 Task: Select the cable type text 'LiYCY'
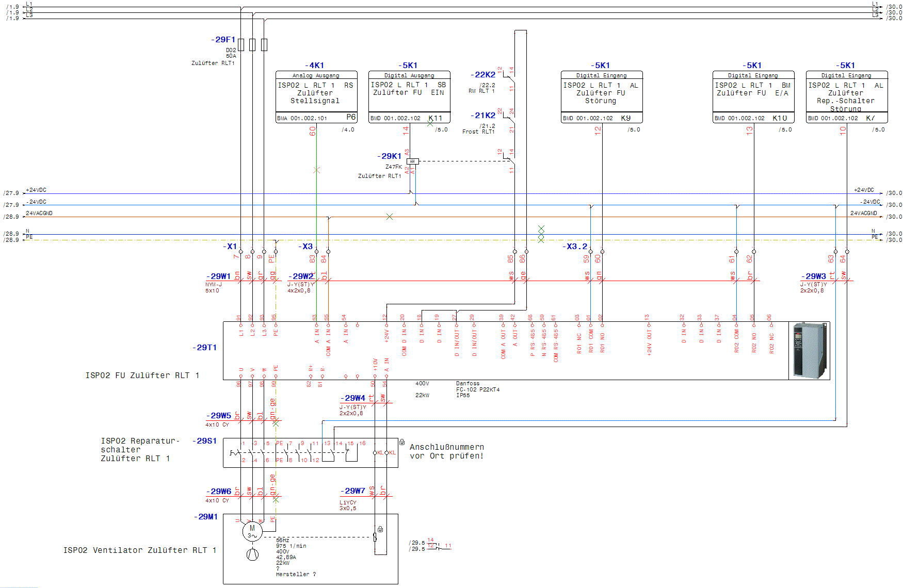point(348,502)
